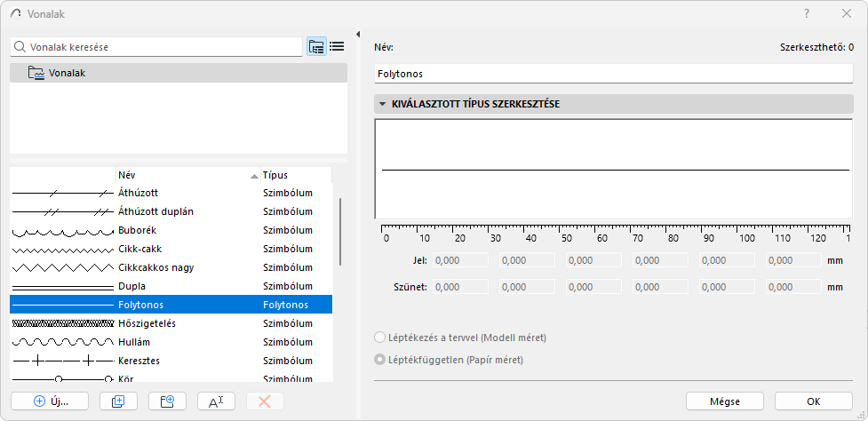Select the Keresztes line row
868x421 pixels.
point(171,361)
